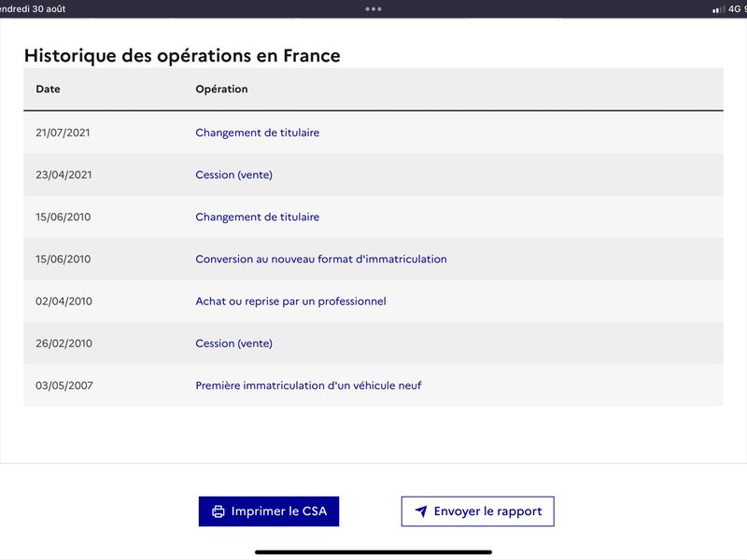
Task: Open the 23/04/2021 Cession (vente) entry
Action: coord(234,175)
